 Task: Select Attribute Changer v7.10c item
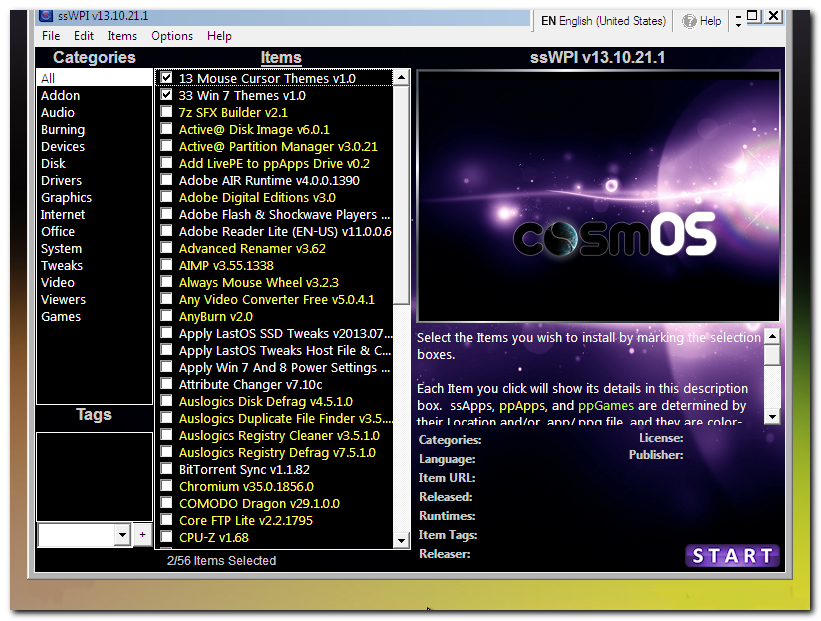tap(250, 384)
